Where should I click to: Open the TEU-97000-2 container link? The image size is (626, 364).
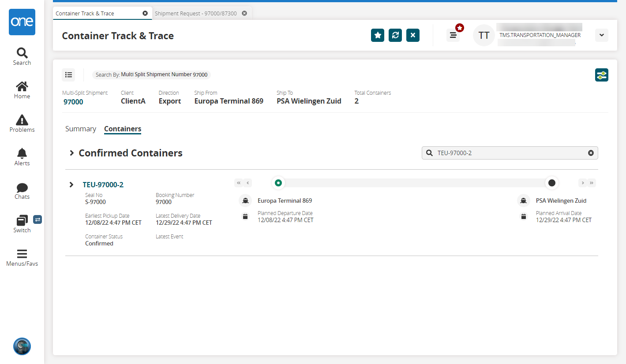click(103, 185)
